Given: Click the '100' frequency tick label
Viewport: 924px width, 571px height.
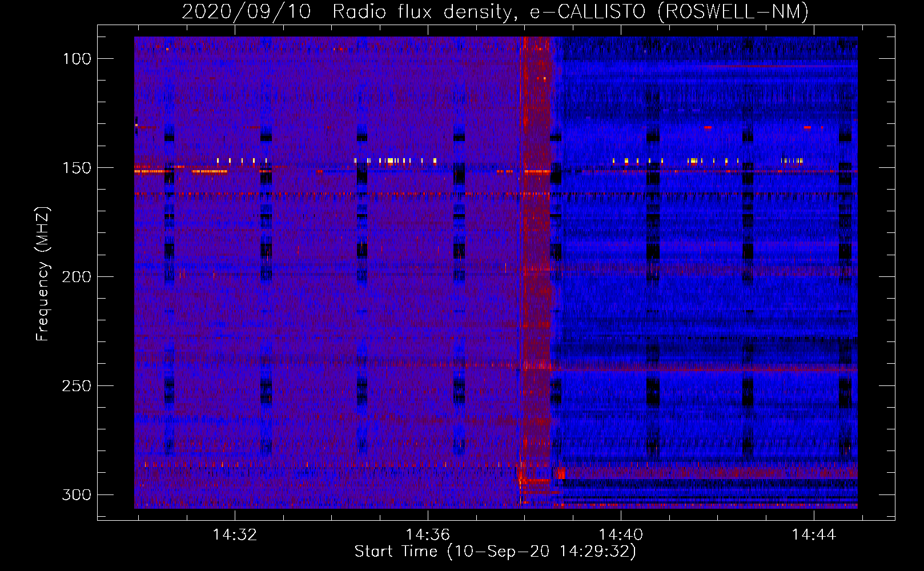Looking at the screenshot, I should 77,59.
